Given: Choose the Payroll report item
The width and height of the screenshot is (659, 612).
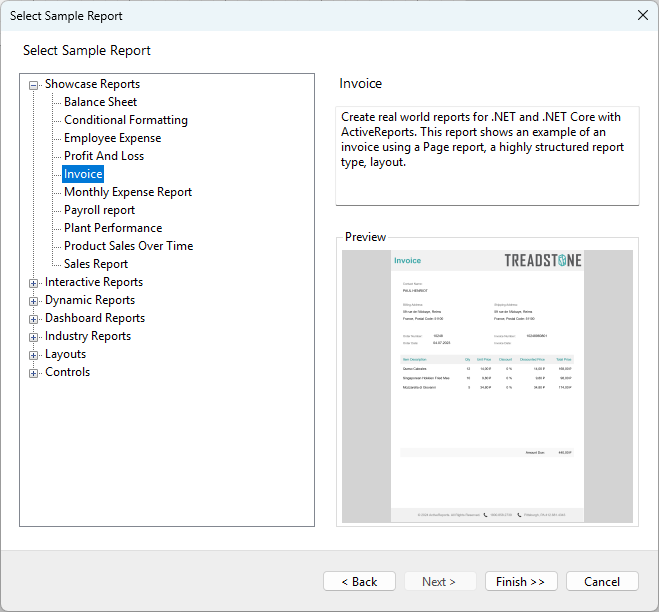Looking at the screenshot, I should [x=99, y=210].
